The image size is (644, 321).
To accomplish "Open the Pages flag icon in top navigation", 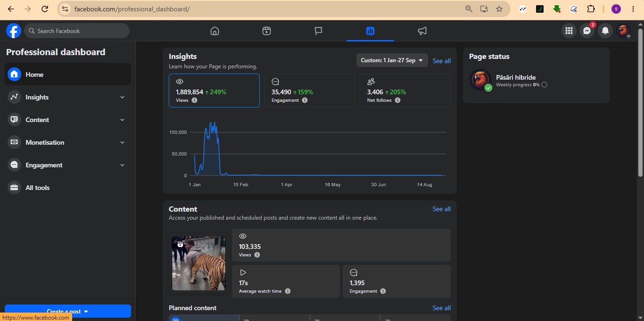I will pos(318,31).
